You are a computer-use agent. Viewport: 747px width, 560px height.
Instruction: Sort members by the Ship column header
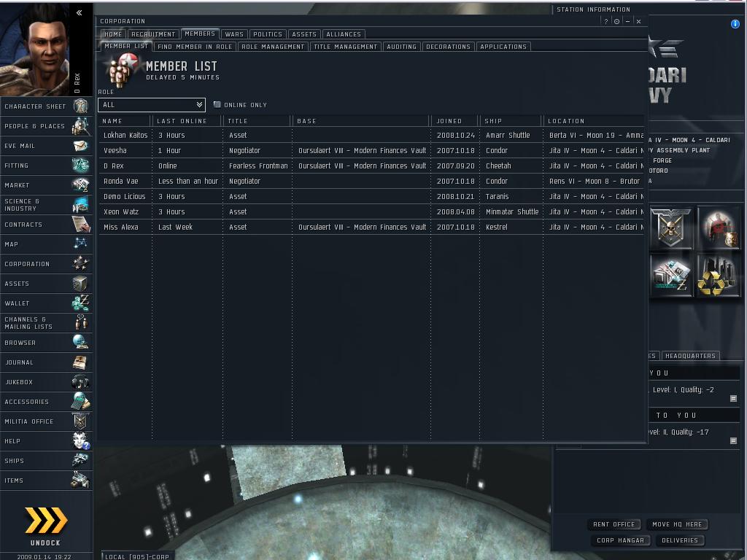coord(511,121)
